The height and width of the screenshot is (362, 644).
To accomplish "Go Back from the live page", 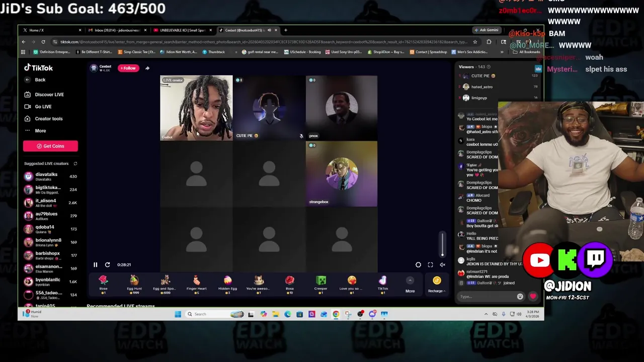I will [x=36, y=80].
